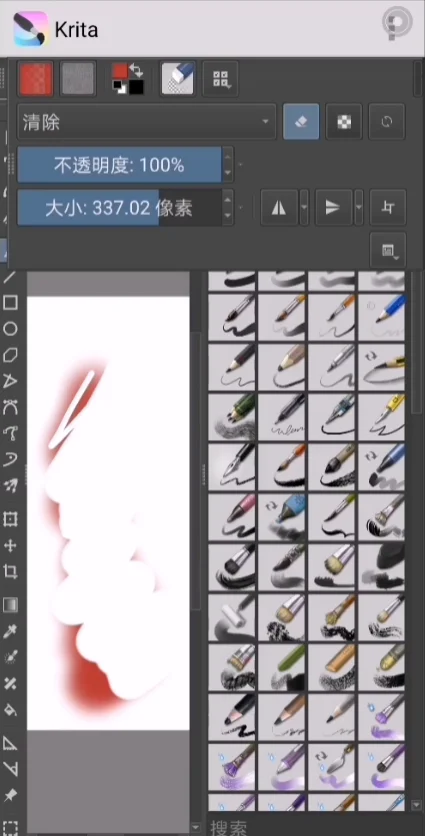
Task: Open the vertical mirror options arrow
Action: pos(359,207)
